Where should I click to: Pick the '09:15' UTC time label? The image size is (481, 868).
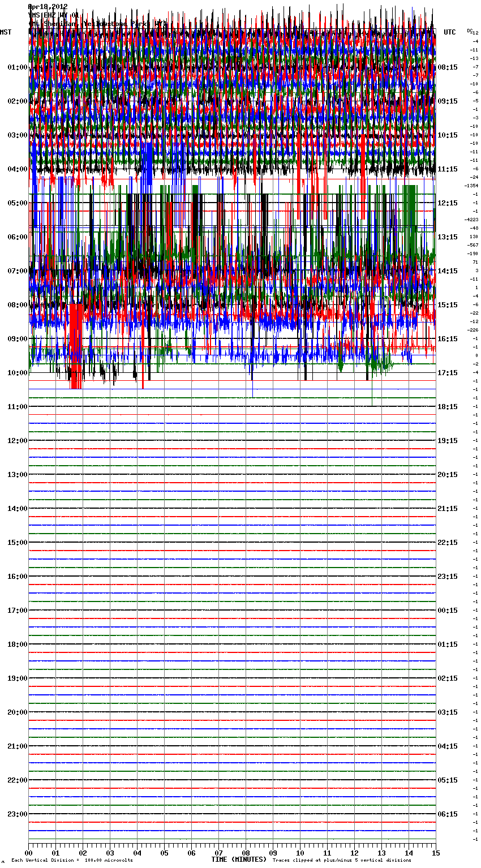point(448,101)
